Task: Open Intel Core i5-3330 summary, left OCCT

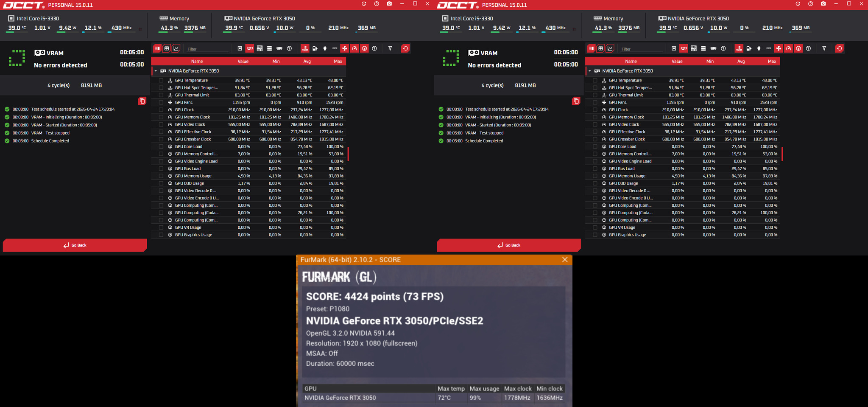Action: [x=34, y=19]
